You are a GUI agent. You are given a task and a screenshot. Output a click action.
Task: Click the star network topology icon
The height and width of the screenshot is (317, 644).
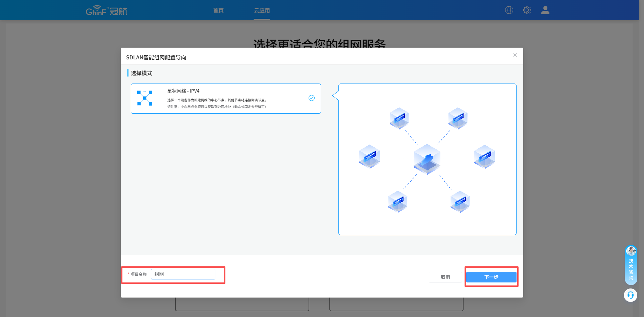click(x=145, y=98)
